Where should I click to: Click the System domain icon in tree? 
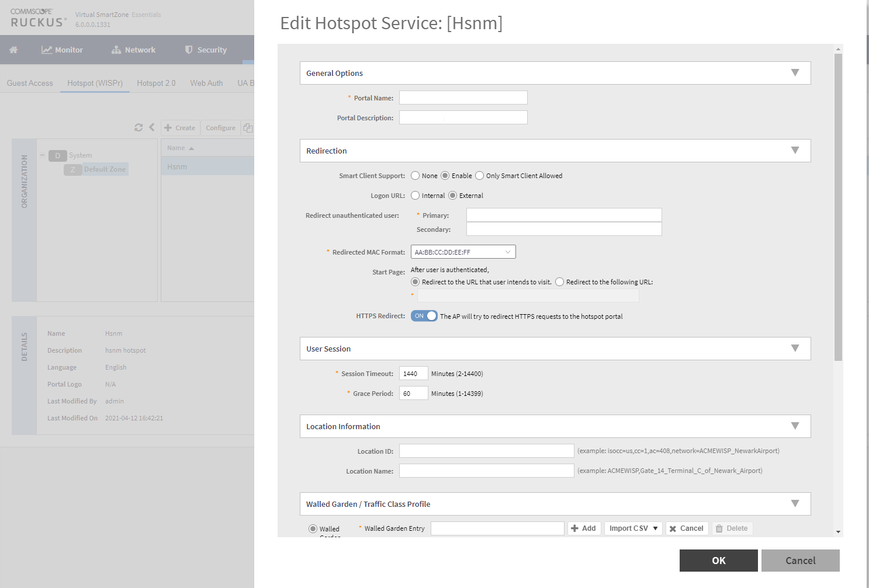[57, 155]
